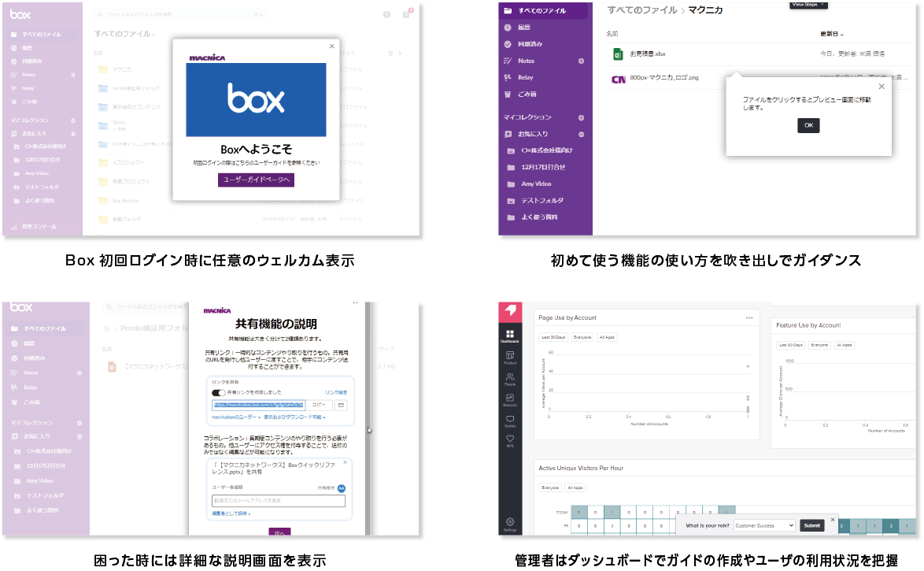The image size is (924, 571).
Task: Open All Apps filter on Active Unique Visitors
Action: coord(575,488)
